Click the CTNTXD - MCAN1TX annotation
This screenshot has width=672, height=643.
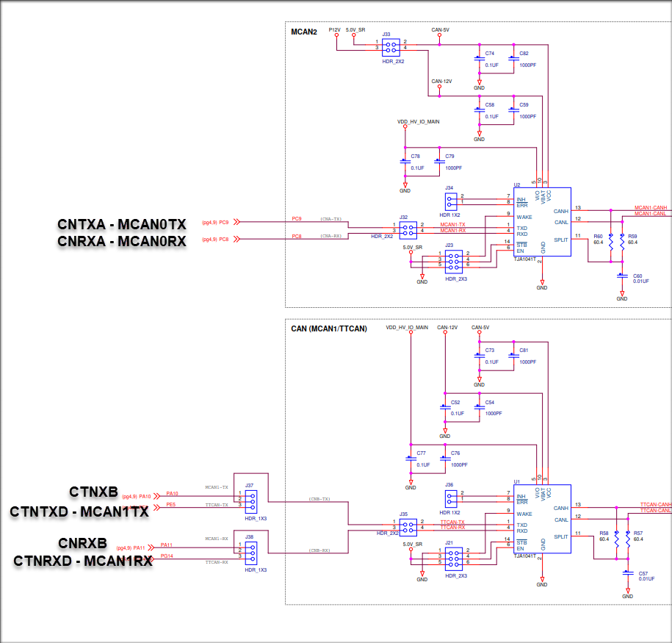tap(79, 511)
